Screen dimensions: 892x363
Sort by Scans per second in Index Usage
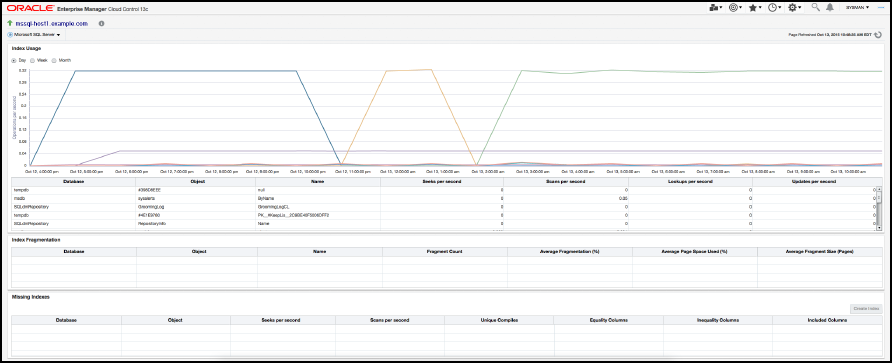566,181
